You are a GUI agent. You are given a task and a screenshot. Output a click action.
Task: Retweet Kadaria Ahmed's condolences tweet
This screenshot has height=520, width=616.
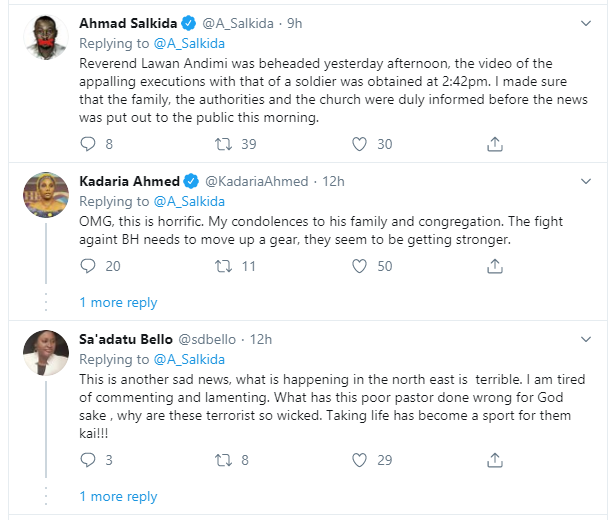click(225, 266)
